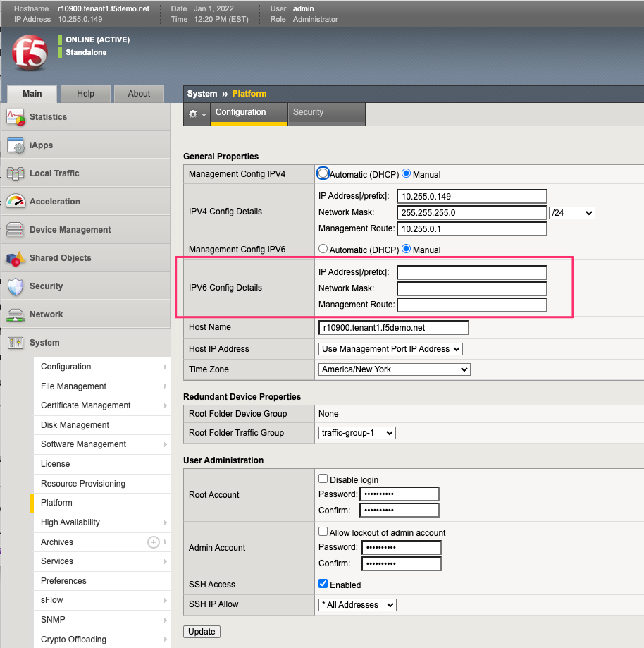Click the Root Account Confirm field
Viewport: 644px width, 648px height.
(x=400, y=510)
